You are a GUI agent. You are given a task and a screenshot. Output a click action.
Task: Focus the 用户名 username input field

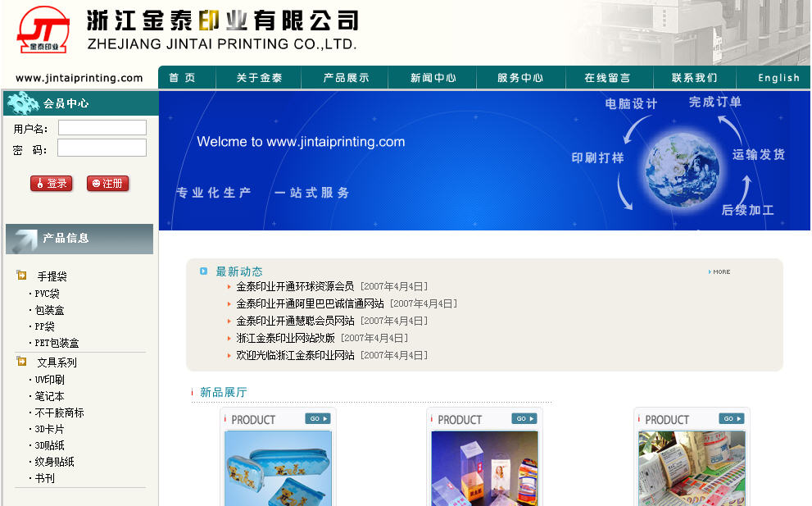(x=102, y=128)
